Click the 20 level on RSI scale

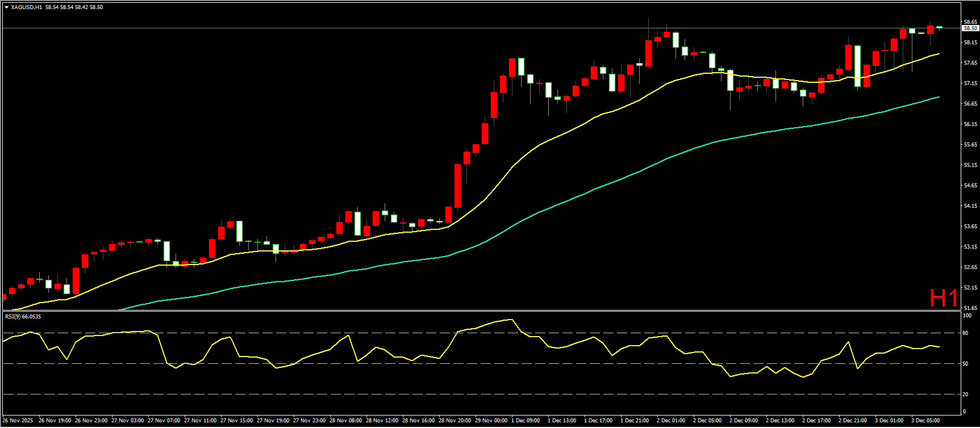point(965,395)
